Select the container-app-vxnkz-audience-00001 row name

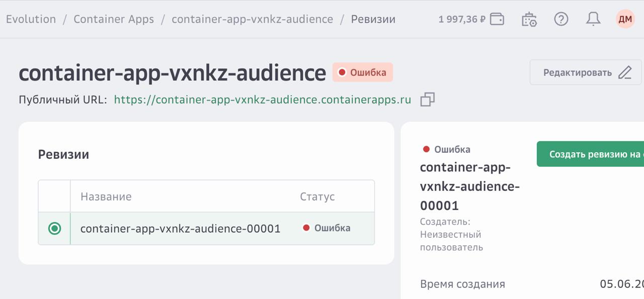[180, 228]
